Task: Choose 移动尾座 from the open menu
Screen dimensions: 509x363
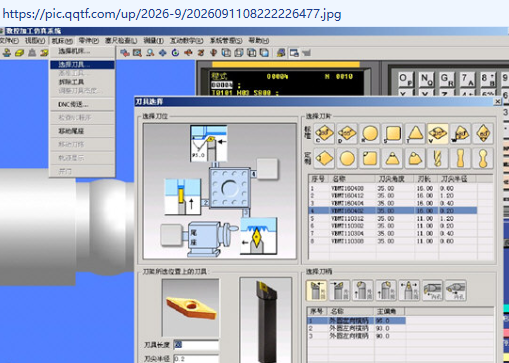Action: coord(82,131)
